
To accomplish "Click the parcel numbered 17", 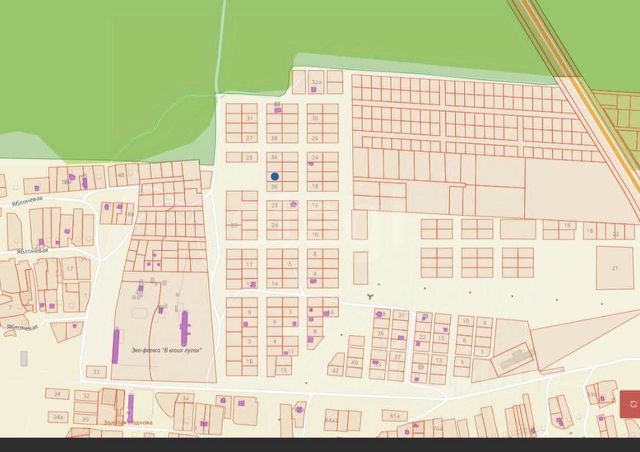I will [70, 269].
